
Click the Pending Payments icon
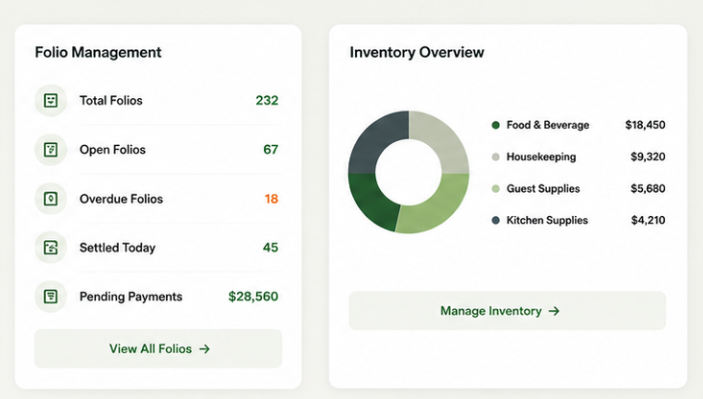click(51, 296)
